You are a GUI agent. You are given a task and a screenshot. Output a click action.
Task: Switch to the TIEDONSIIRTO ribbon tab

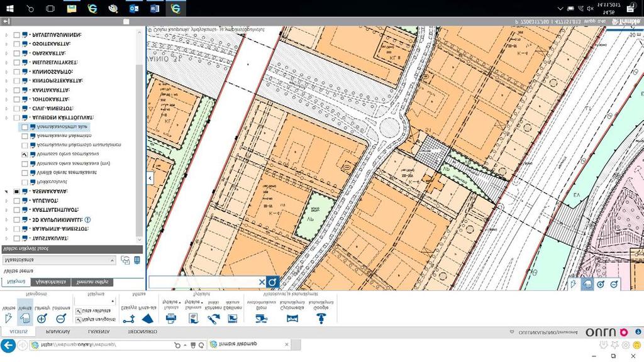pos(142,332)
